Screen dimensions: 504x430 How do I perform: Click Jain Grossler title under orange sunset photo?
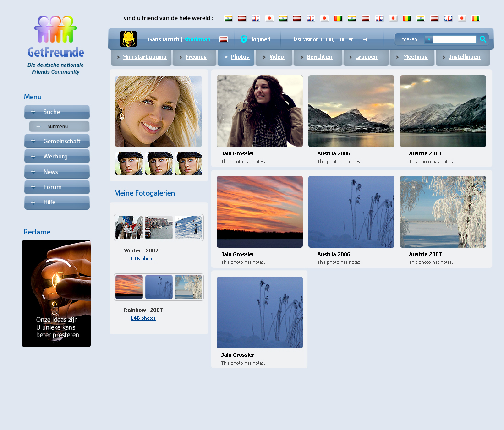coord(237,254)
